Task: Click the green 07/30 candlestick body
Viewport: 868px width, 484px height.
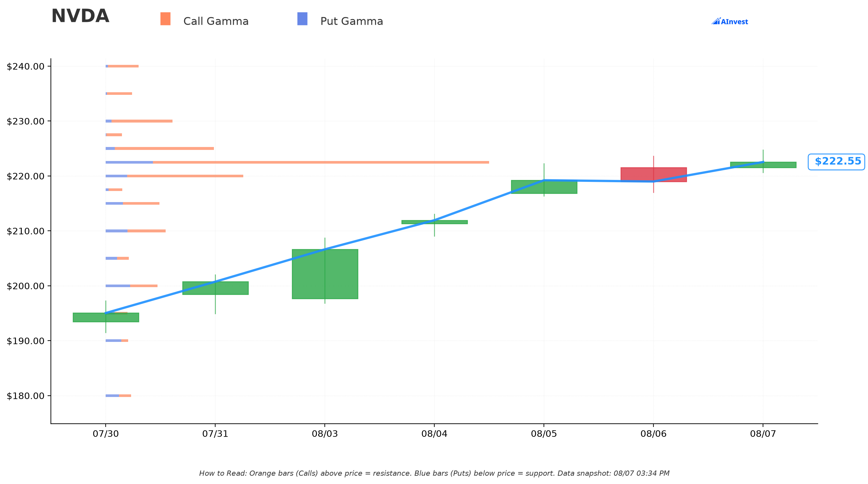Action: 106,317
